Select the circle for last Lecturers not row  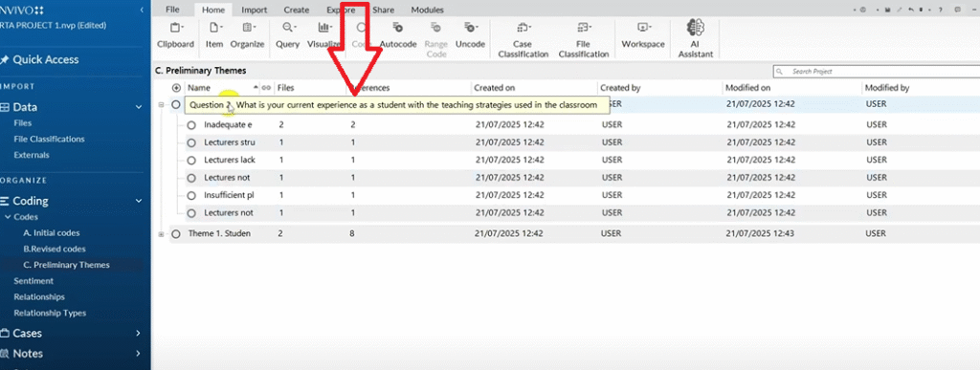[x=191, y=213]
